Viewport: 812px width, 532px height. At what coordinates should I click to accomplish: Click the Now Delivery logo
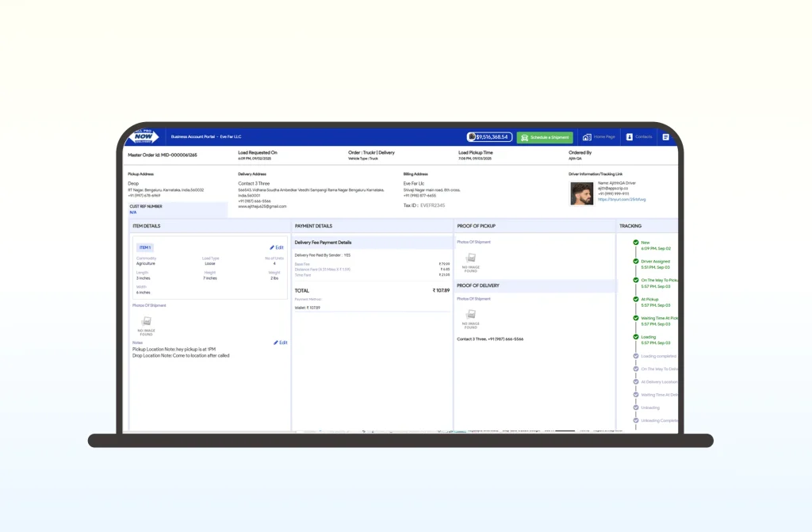144,136
